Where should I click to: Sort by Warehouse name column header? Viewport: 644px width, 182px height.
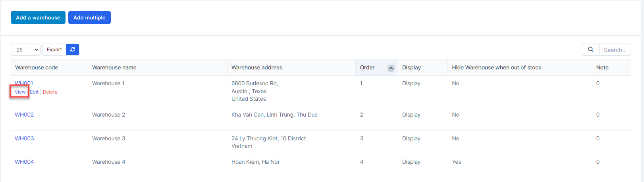coord(114,67)
